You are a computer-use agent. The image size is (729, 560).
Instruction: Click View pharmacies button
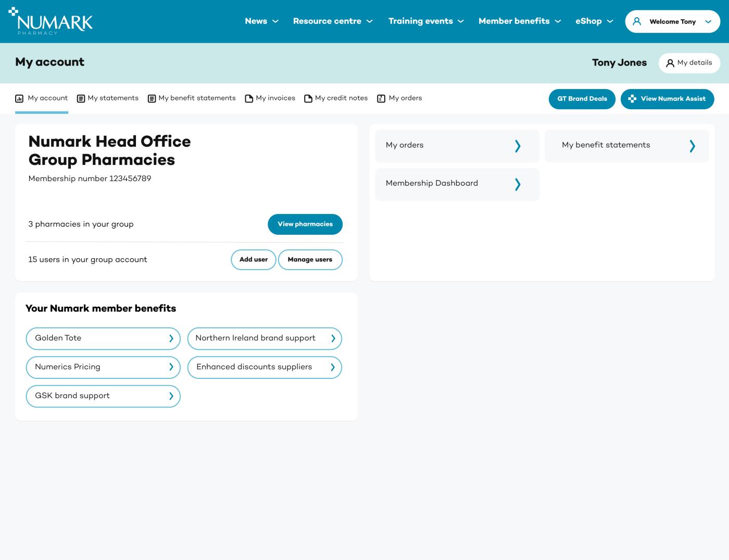click(305, 224)
